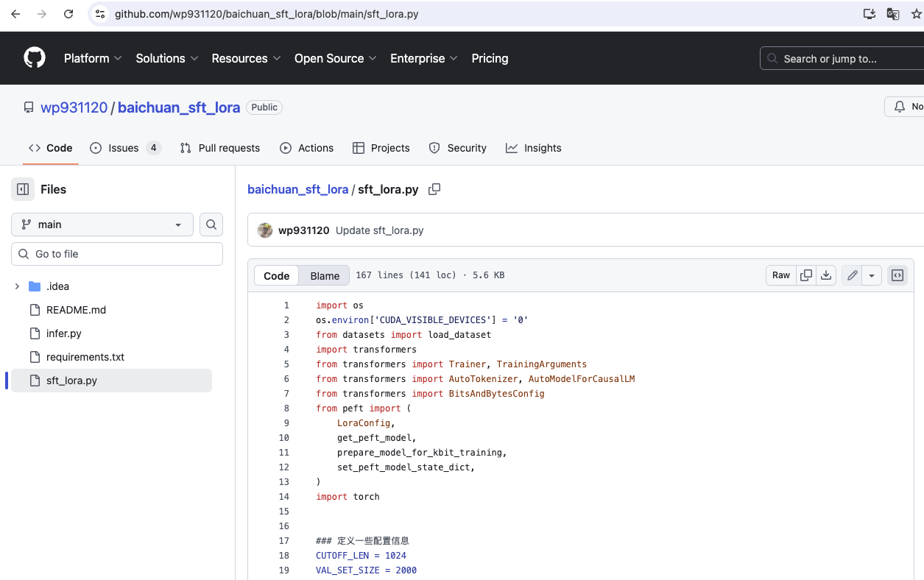Viewport: 924px width, 580px height.
Task: Copy the file path icon next to sft_lora.py
Action: coord(434,189)
